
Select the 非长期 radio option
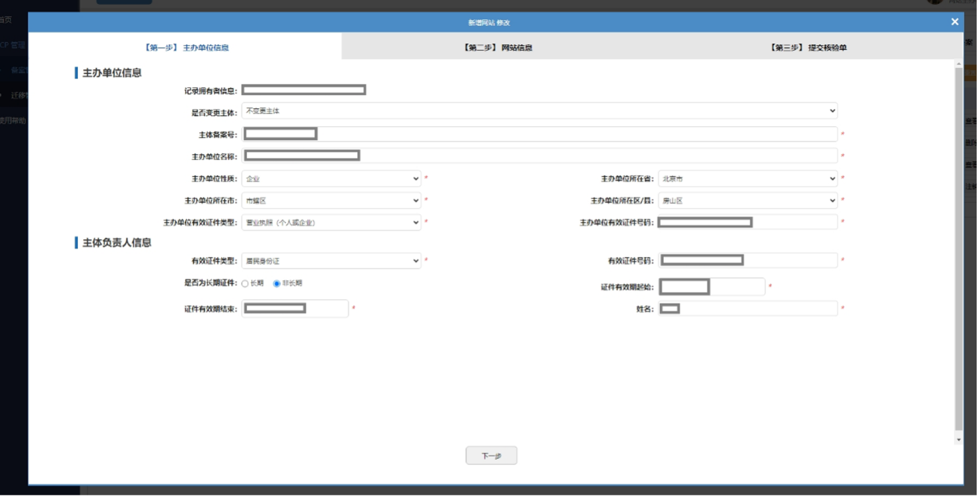[x=277, y=284]
